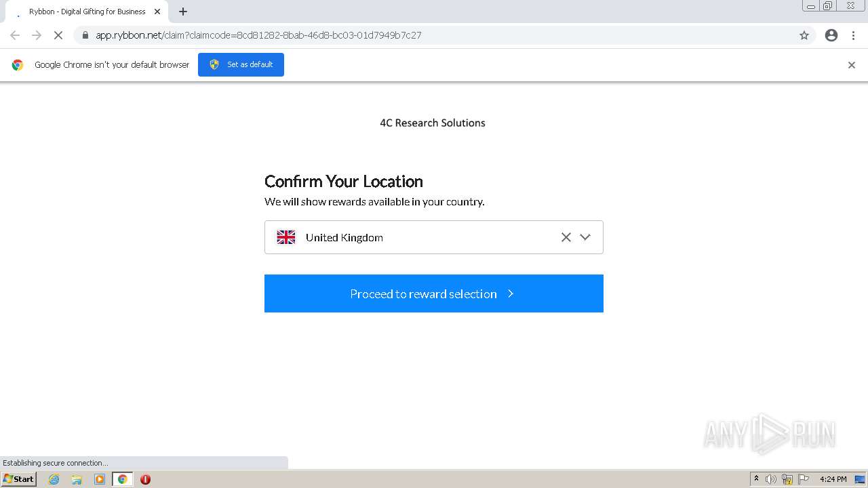Image resolution: width=868 pixels, height=488 pixels.
Task: Click the 4:24 PM system clock
Action: point(833,479)
